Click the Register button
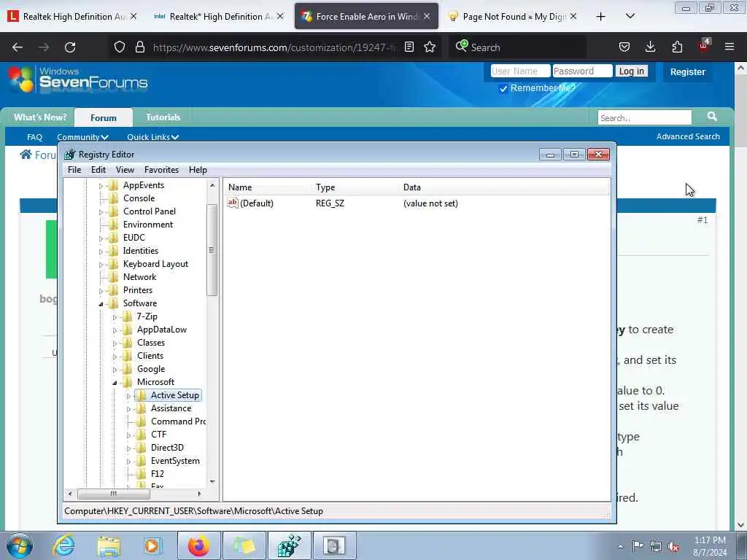 (x=688, y=72)
